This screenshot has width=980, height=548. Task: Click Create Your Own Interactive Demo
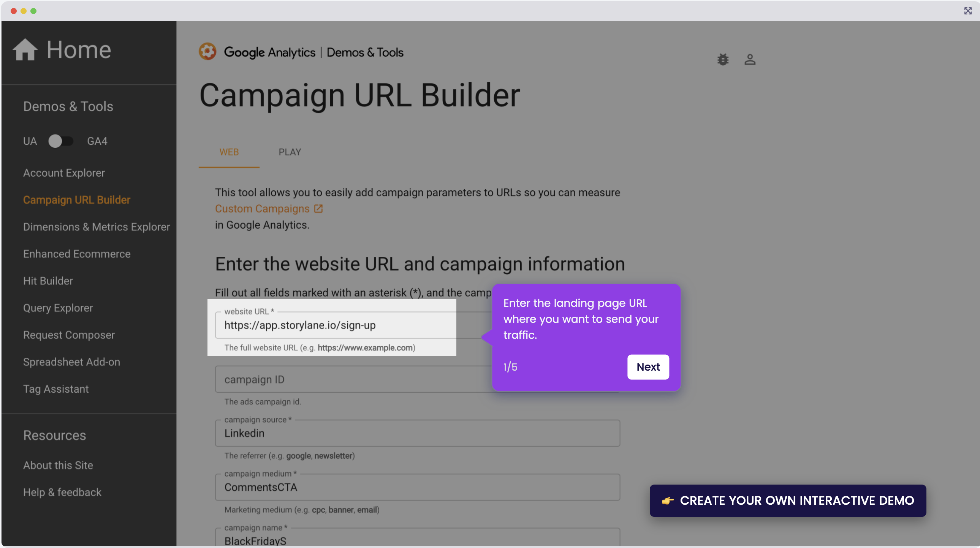[x=787, y=500]
